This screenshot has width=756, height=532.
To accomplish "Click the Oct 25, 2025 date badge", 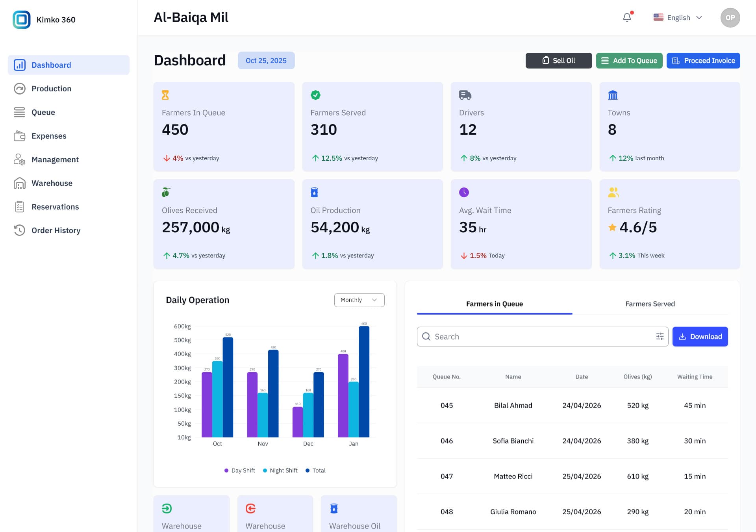I will pos(266,61).
